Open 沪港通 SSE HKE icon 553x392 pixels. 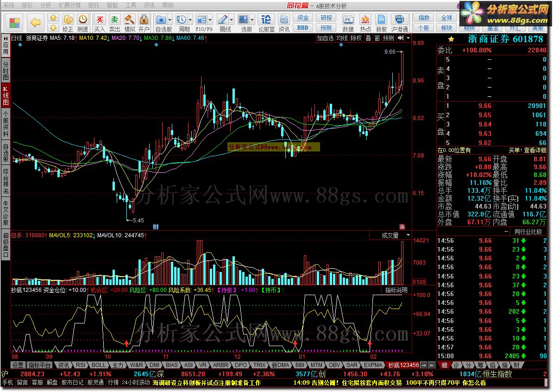click(399, 23)
